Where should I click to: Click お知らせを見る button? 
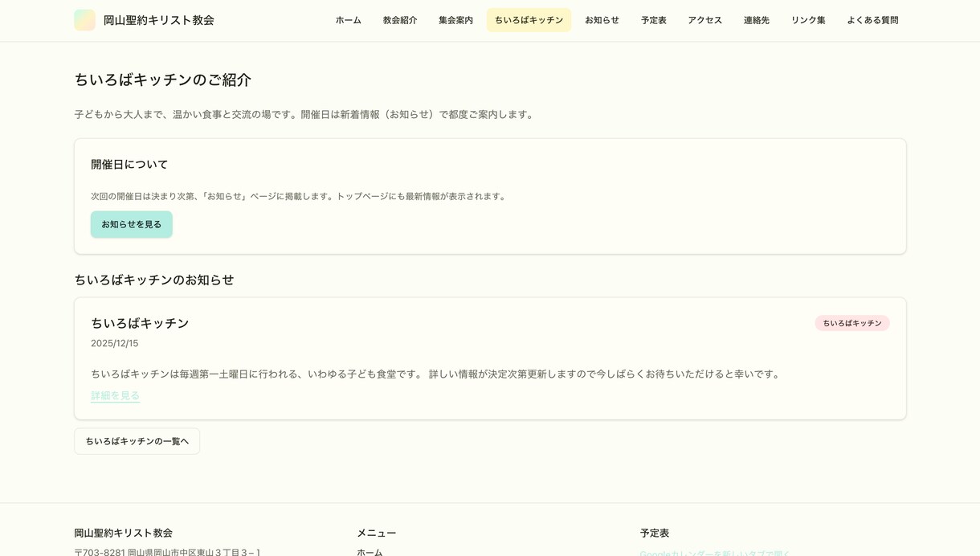(x=132, y=224)
